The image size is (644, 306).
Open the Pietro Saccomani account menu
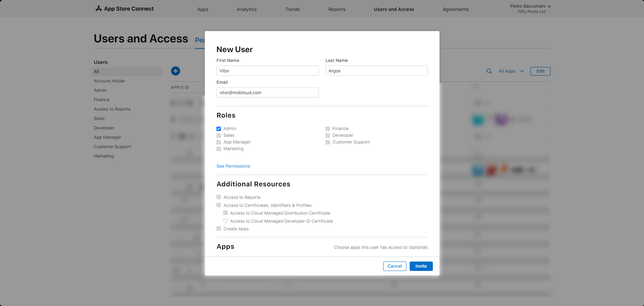(x=530, y=9)
